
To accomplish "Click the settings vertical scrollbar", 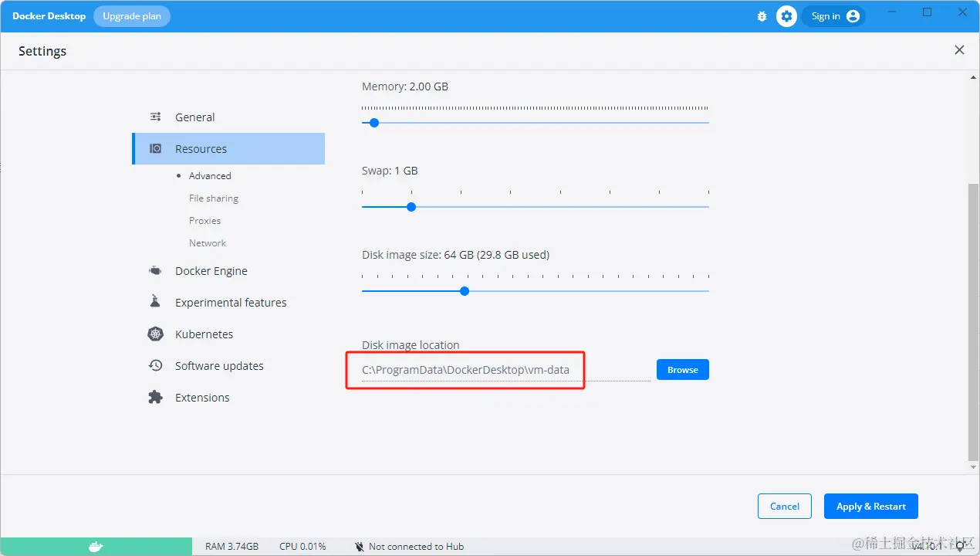I will pyautogui.click(x=972, y=324).
